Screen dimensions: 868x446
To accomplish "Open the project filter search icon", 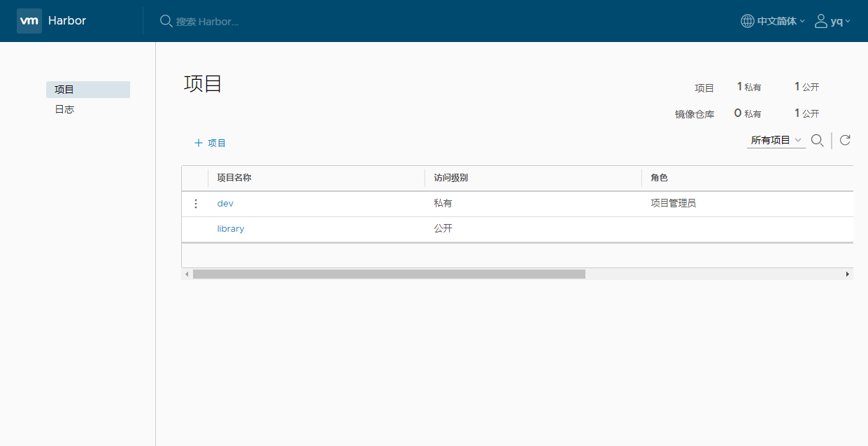I will pos(816,141).
